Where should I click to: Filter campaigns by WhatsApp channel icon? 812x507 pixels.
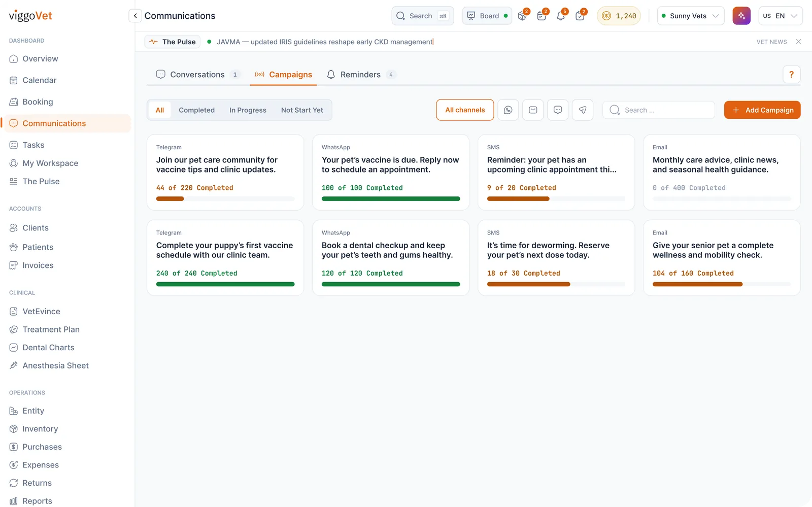508,110
